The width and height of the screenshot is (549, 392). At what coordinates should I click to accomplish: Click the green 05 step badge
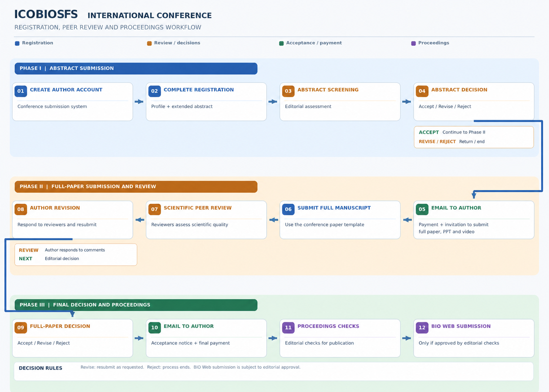click(422, 209)
